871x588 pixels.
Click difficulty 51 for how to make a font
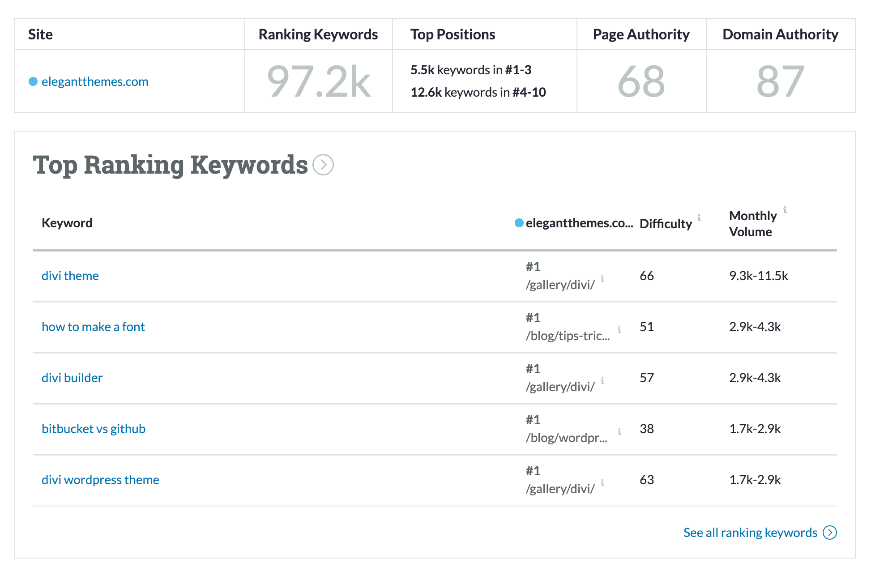pyautogui.click(x=647, y=327)
